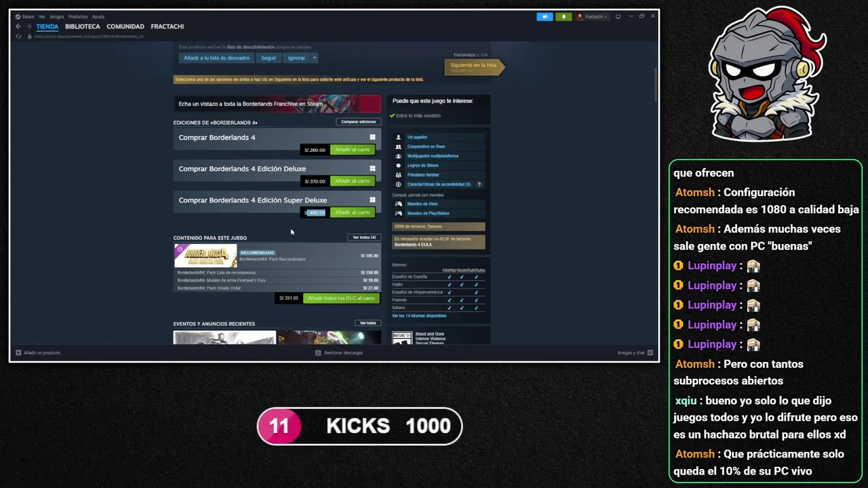Viewport: 868px width, 488px height.
Task: Switch to the COMUNIDAD tab
Action: [125, 26]
